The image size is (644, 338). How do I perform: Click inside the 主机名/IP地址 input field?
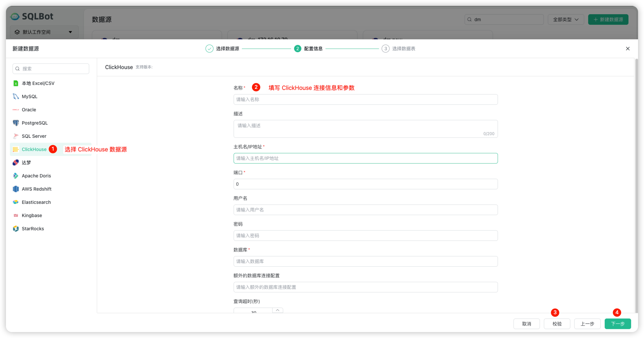[365, 158]
